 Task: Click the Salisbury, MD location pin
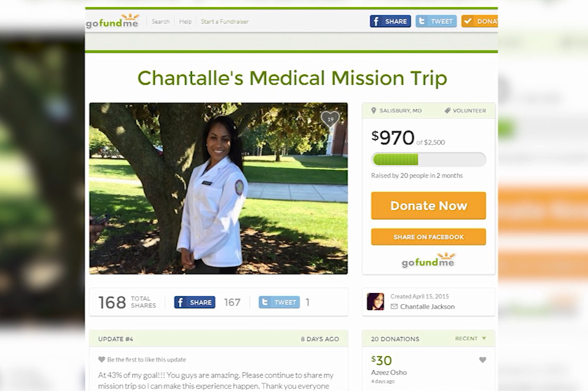(373, 110)
